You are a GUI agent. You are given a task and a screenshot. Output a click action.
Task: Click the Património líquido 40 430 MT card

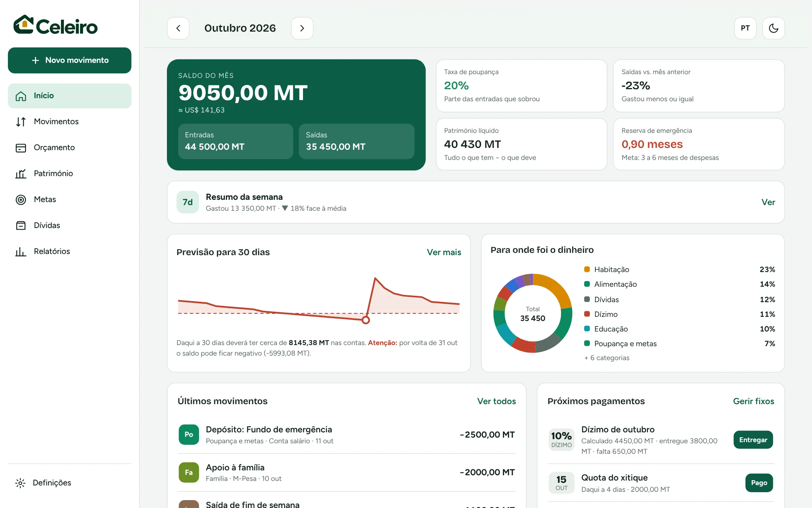(521, 144)
